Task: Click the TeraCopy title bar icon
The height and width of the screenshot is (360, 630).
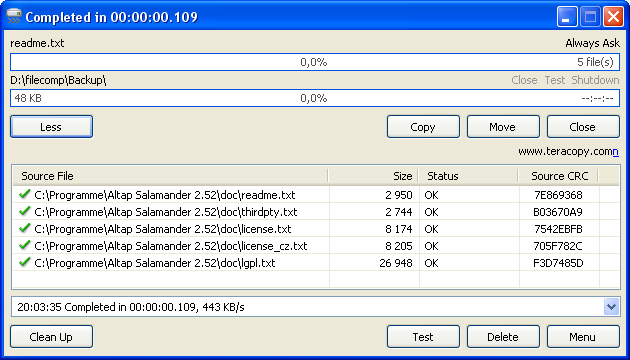Action: pyautogui.click(x=14, y=17)
